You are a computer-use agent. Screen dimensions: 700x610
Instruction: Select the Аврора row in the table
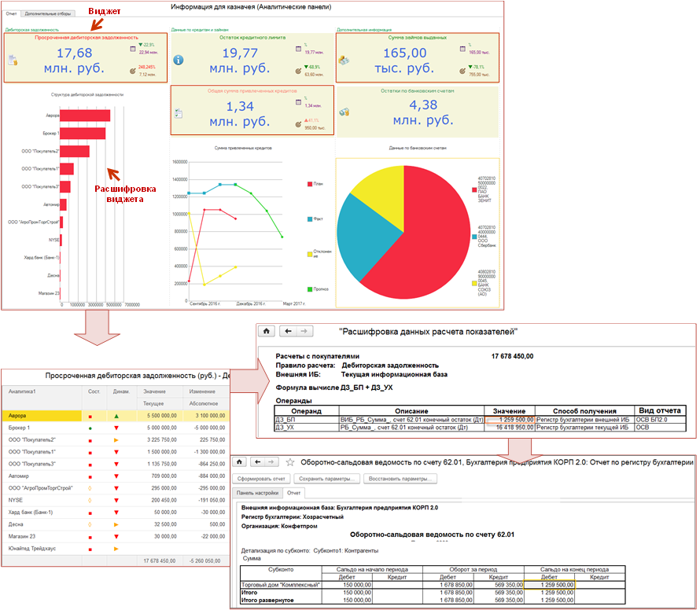point(39,415)
